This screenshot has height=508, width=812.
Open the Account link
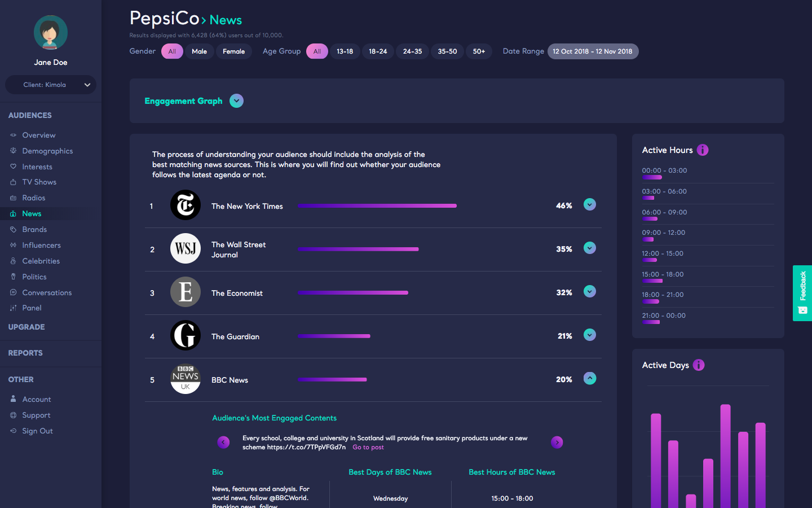point(37,399)
